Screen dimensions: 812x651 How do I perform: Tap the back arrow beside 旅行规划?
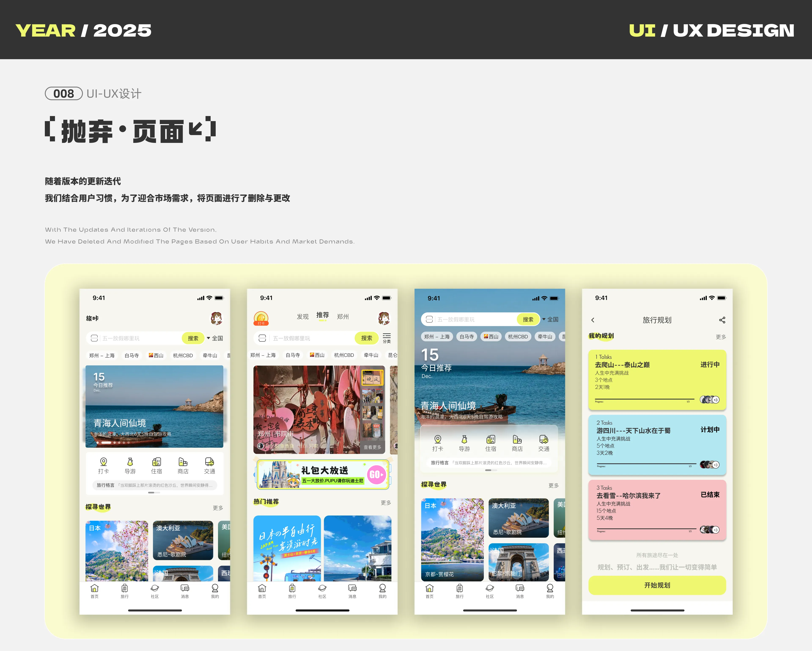pos(593,320)
